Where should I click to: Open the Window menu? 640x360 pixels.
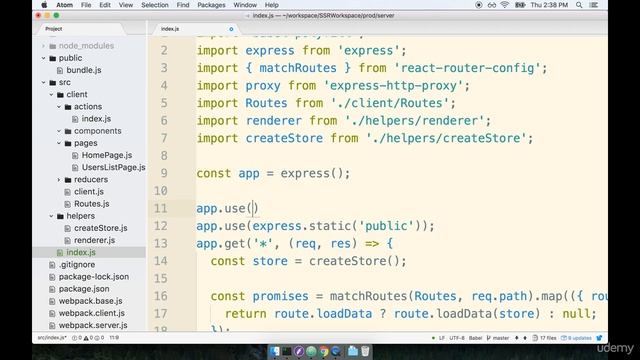click(245, 5)
